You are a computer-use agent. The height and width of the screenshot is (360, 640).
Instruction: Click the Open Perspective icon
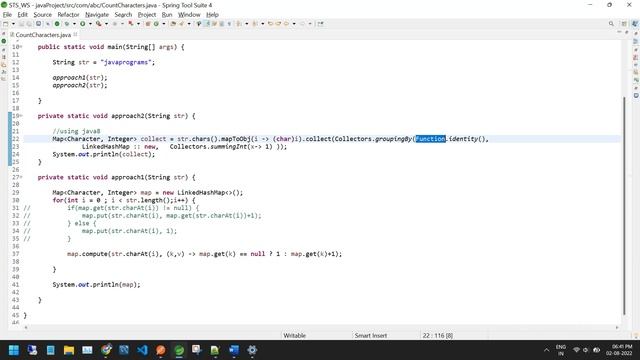pyautogui.click(x=624, y=24)
